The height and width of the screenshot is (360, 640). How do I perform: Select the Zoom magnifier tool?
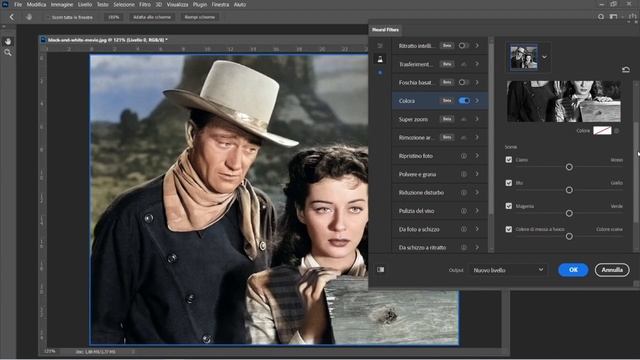[8, 53]
